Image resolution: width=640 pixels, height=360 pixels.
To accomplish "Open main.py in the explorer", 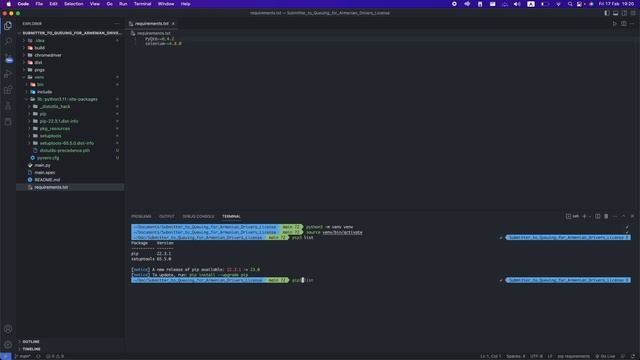I will (70, 165).
